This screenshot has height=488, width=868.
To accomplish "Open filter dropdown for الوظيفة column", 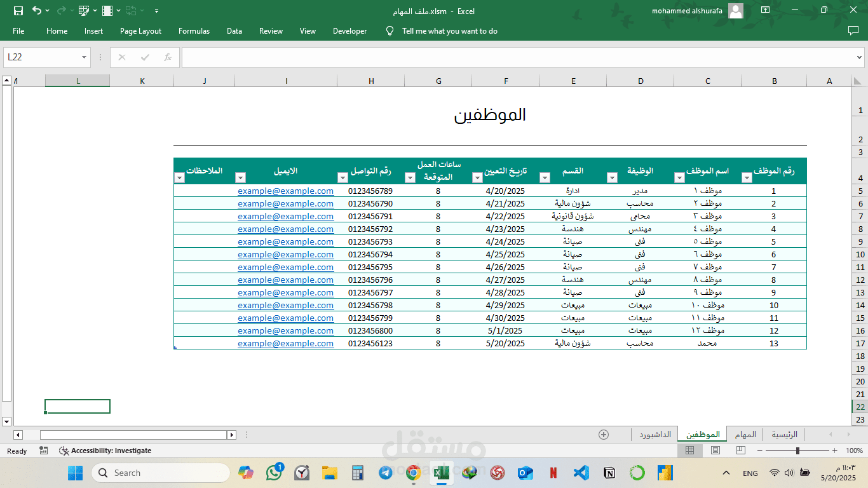I will tap(612, 178).
